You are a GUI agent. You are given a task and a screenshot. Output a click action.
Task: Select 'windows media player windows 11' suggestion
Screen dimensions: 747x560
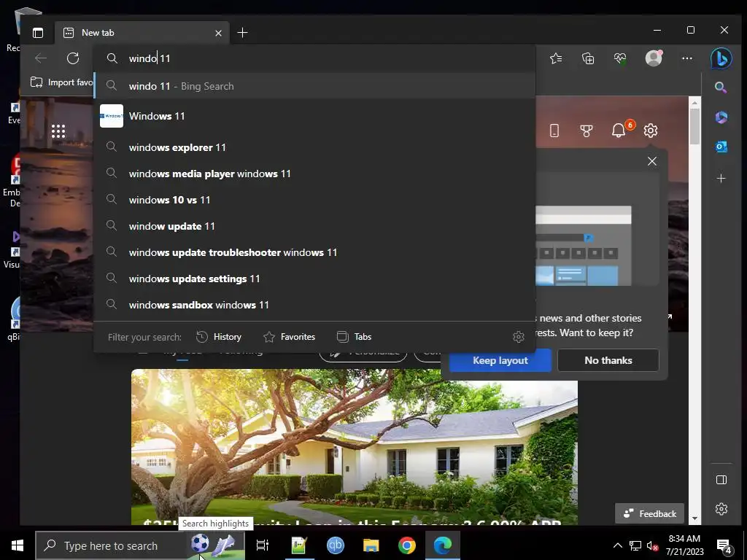tap(314, 174)
